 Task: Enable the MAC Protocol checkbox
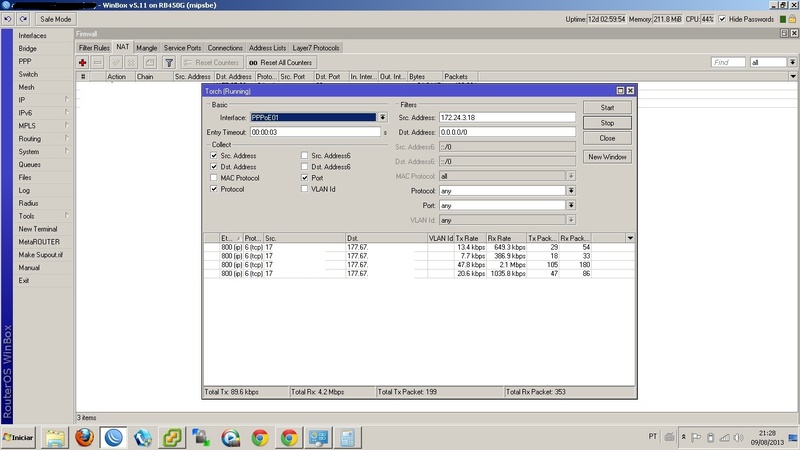click(x=213, y=177)
